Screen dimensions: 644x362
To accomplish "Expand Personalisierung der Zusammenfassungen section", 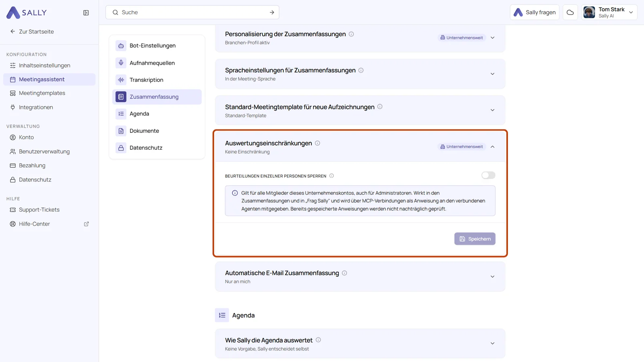I will 492,38.
